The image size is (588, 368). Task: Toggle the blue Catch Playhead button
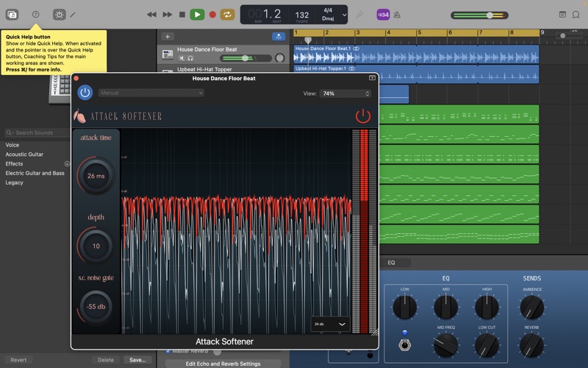coord(279,36)
